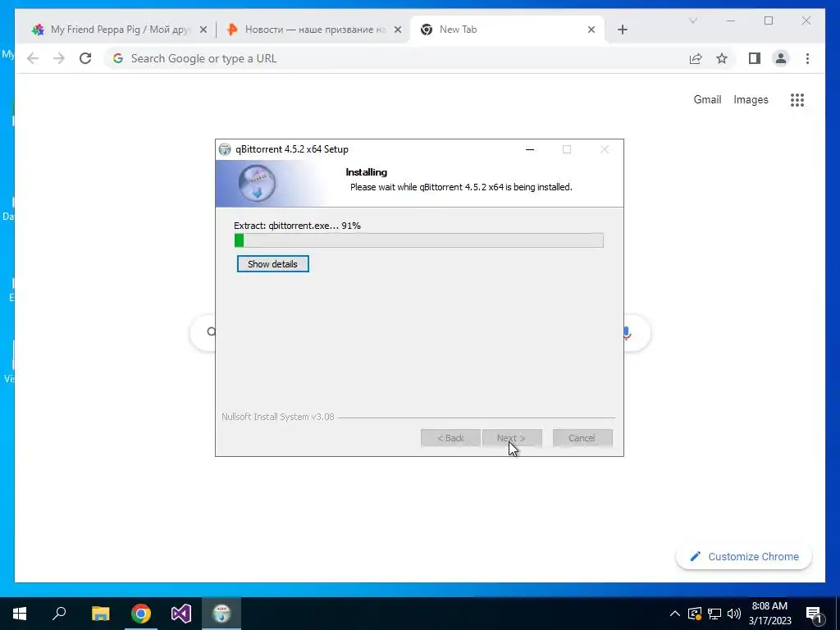
Task: Click voice search microphone icon
Action: tap(628, 333)
